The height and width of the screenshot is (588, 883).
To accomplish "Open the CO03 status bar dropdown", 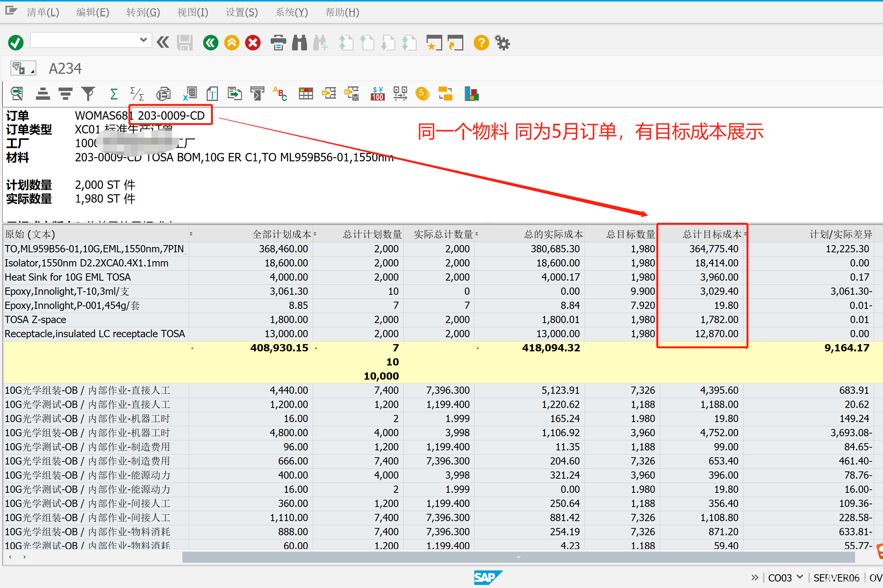I will click(x=800, y=577).
